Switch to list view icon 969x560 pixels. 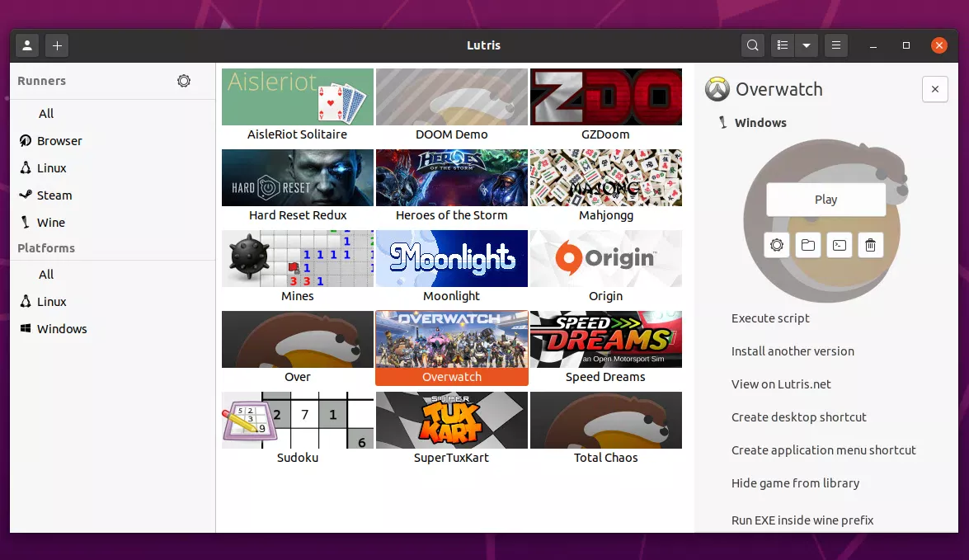783,45
